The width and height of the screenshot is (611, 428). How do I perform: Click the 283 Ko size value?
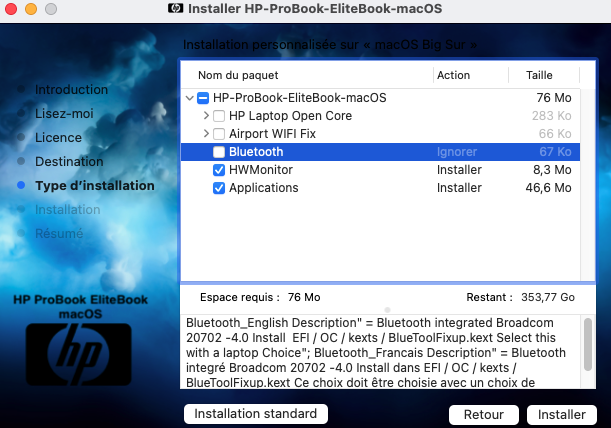click(552, 116)
